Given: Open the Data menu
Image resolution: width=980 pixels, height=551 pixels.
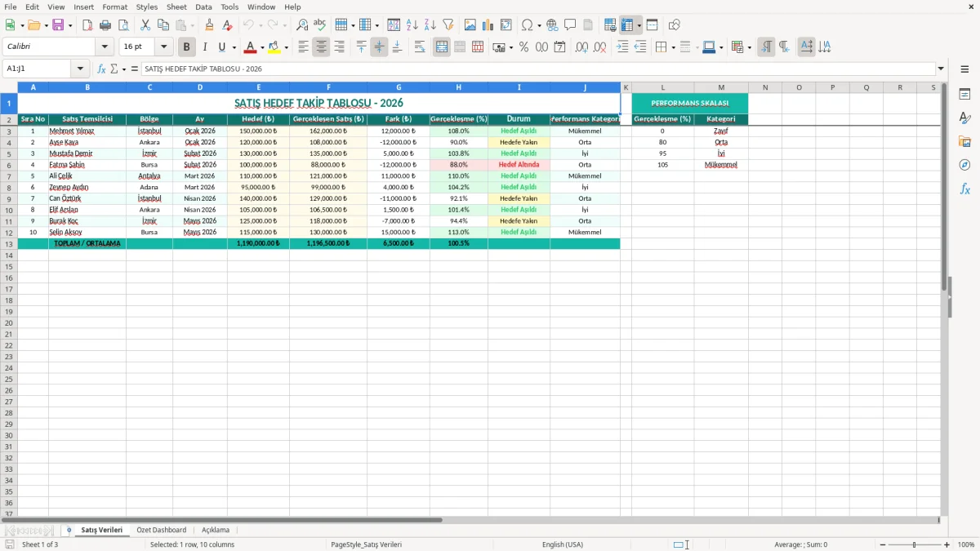Looking at the screenshot, I should (x=203, y=7).
